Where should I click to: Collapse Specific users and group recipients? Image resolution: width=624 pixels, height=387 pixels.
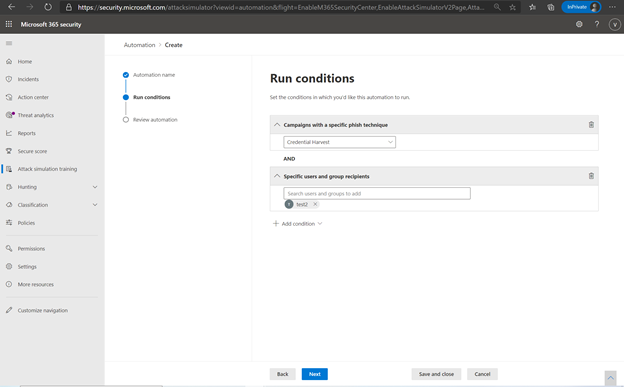[277, 176]
